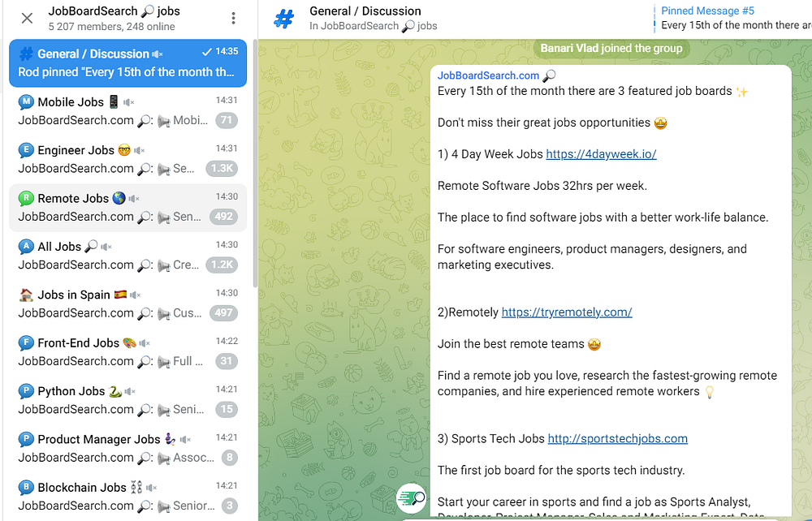Click the JobBoardSearch.com sender name

488,75
